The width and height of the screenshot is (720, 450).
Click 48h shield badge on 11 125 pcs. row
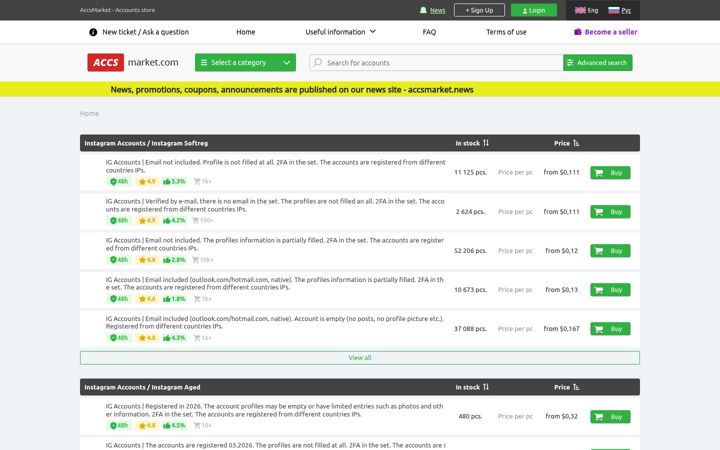point(119,181)
